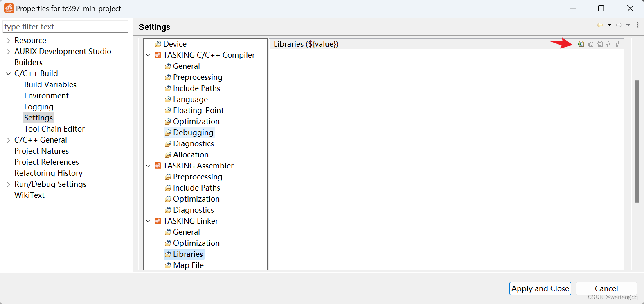Collapse the TASKING Assembler node
The height and width of the screenshot is (304, 644).
point(148,166)
